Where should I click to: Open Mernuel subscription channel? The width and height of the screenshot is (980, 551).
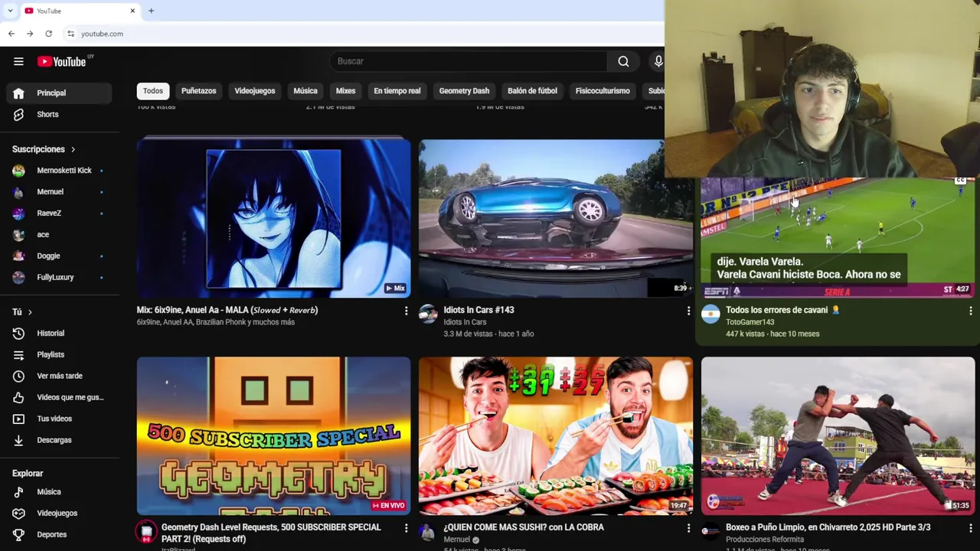click(59, 192)
